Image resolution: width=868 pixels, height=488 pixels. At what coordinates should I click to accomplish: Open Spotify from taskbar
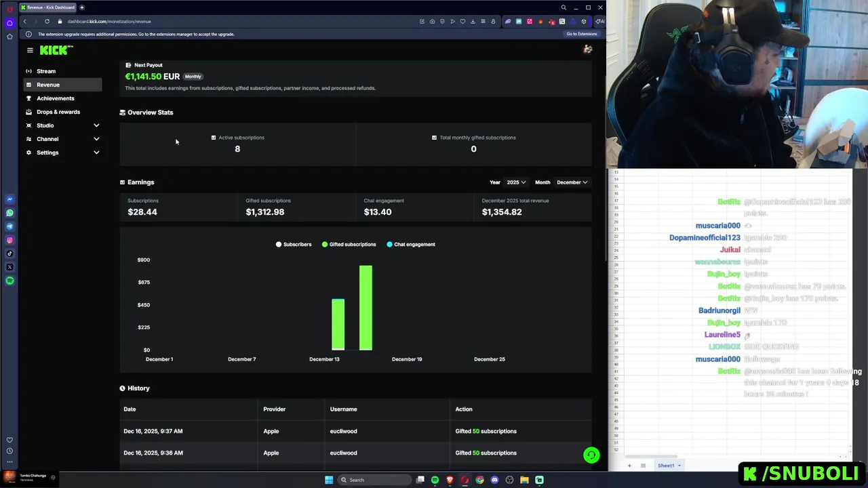point(435,480)
